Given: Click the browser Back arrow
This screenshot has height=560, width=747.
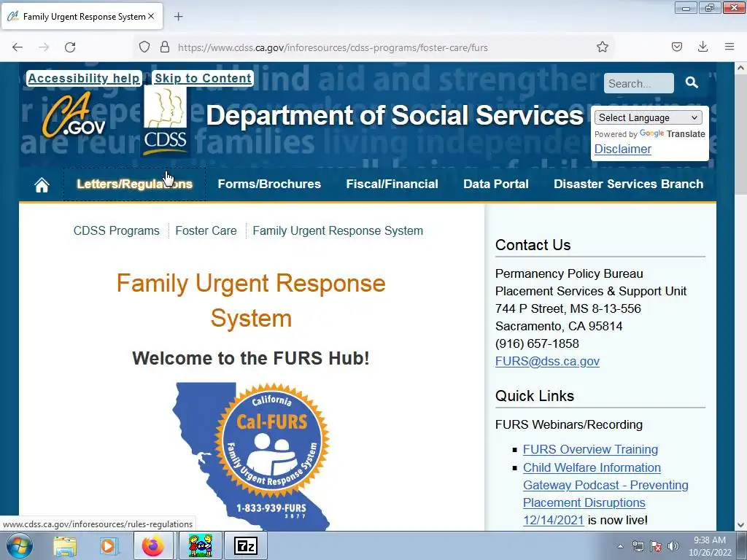Looking at the screenshot, I should coord(18,47).
